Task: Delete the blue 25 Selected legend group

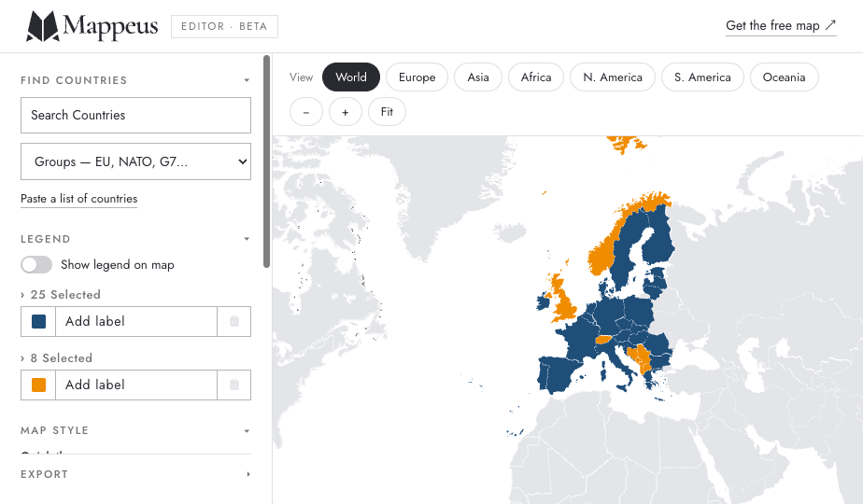Action: 233,321
